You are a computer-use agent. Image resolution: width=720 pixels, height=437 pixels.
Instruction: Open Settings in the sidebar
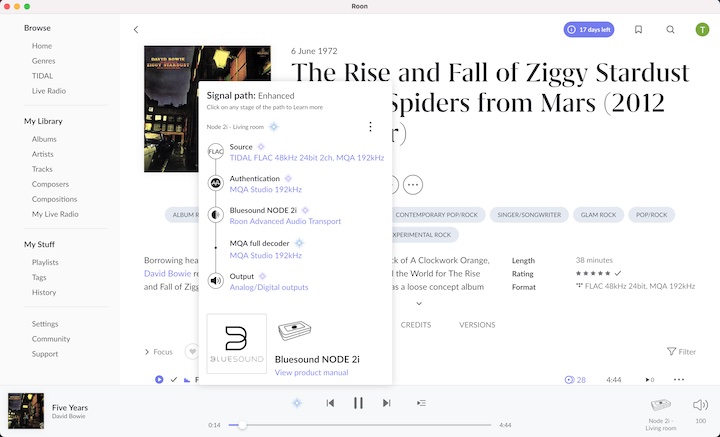click(x=45, y=324)
